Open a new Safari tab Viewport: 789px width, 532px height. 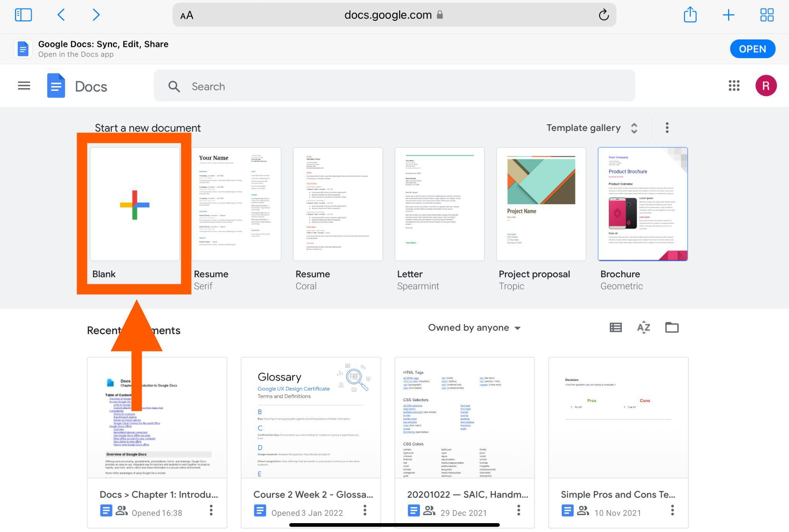click(728, 15)
